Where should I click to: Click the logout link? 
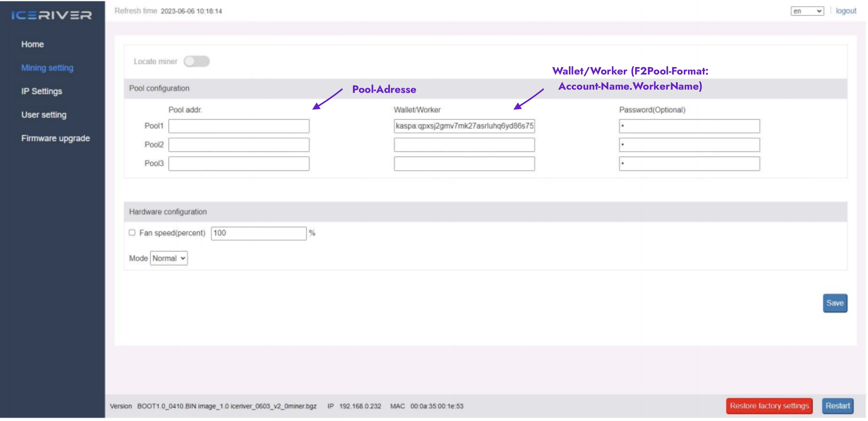(846, 11)
